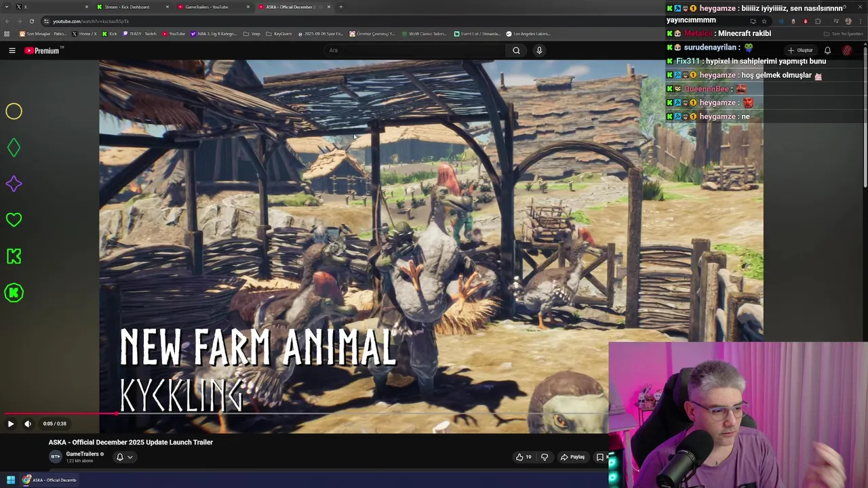The width and height of the screenshot is (868, 488).
Task: Open the site information icon in address bar
Action: click(46, 21)
